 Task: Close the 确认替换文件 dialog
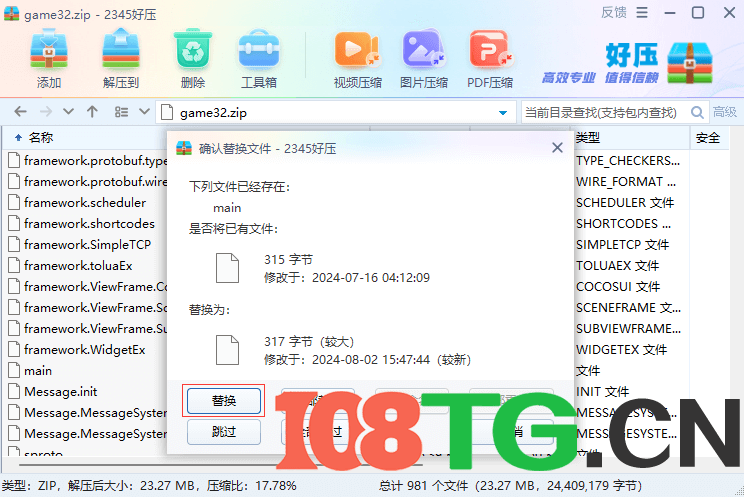point(557,148)
